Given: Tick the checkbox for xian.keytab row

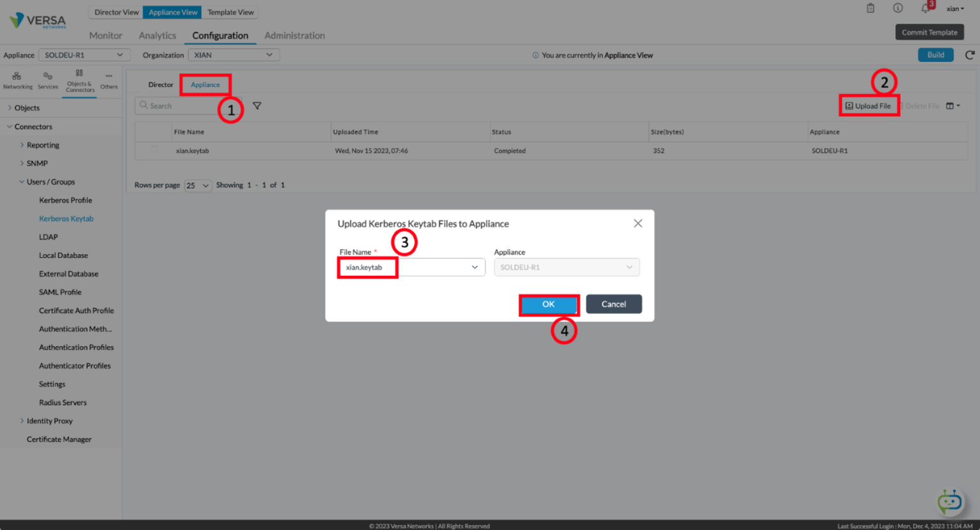Looking at the screenshot, I should coord(154,150).
